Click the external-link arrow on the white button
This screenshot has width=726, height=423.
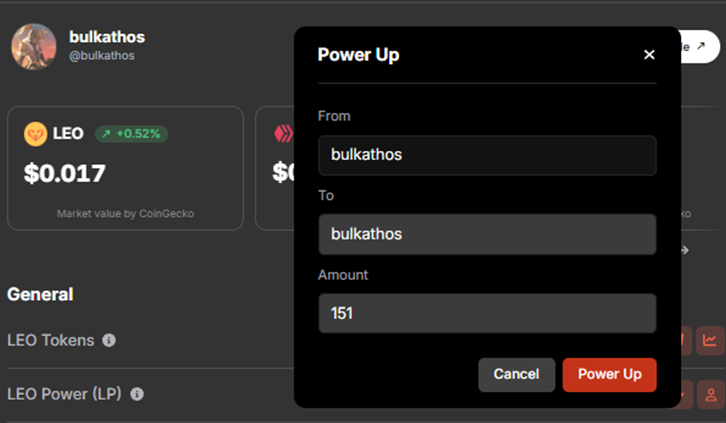[x=701, y=46]
